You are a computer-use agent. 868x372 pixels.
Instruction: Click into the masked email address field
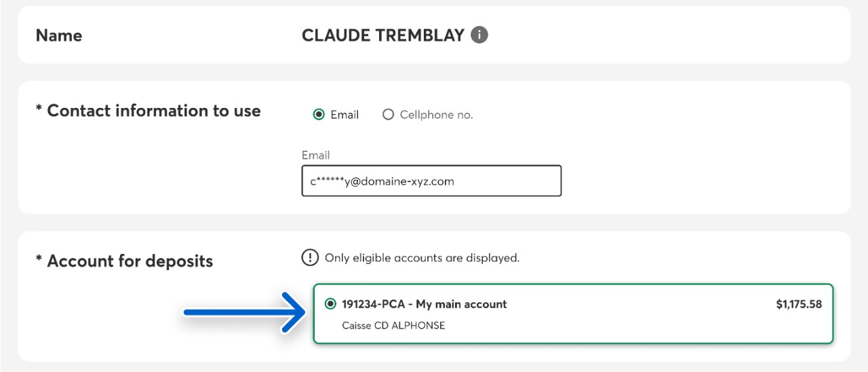(431, 181)
